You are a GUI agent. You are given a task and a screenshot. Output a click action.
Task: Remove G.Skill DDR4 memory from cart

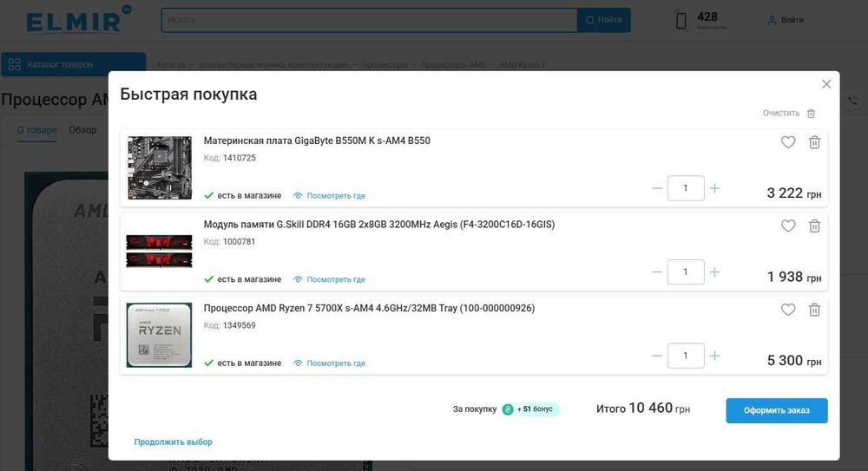(814, 226)
